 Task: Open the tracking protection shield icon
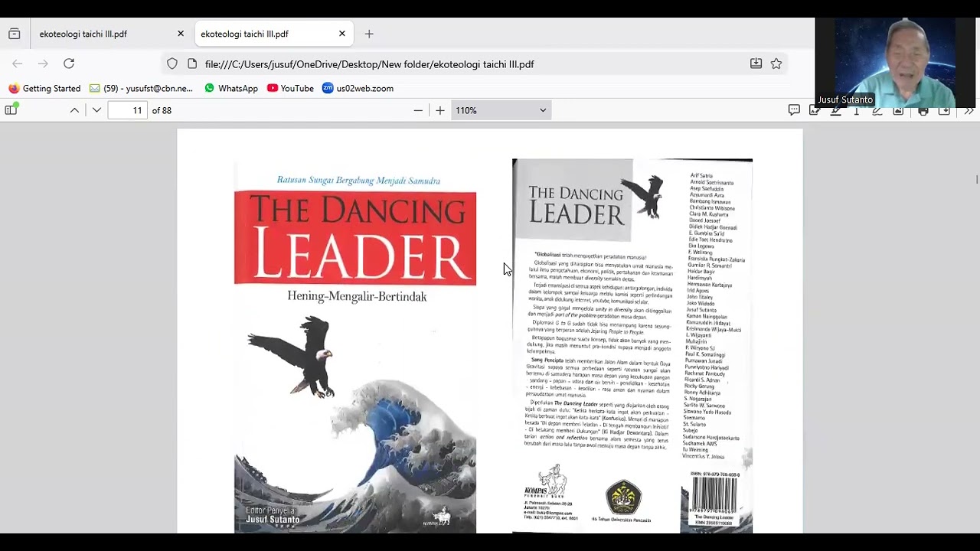pos(172,64)
